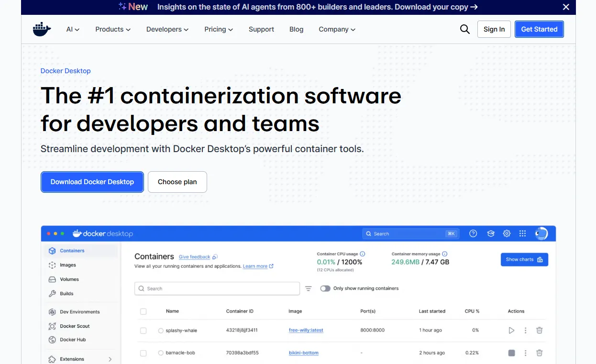Click the user avatar icon
596x364 pixels.
(541, 233)
